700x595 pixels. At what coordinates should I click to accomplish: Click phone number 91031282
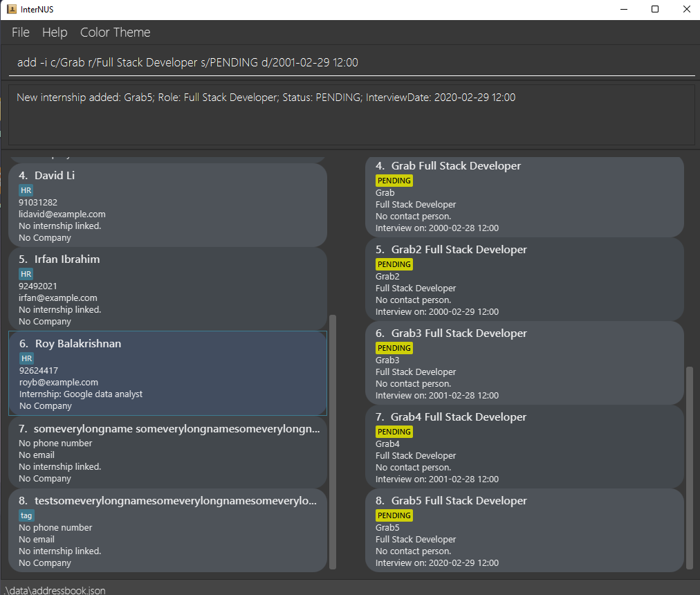click(38, 202)
